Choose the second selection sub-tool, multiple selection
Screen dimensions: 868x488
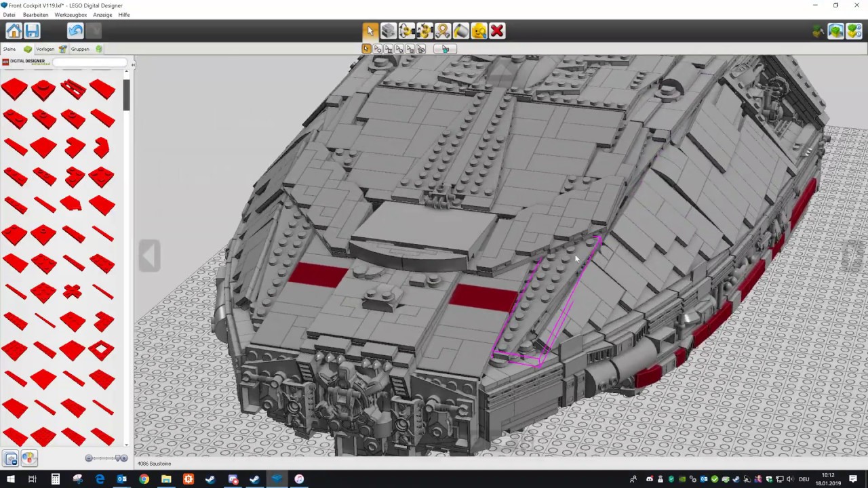378,49
